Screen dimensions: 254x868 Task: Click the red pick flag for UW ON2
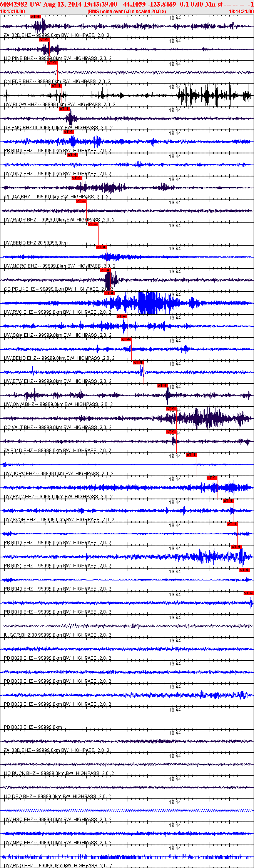point(72,155)
